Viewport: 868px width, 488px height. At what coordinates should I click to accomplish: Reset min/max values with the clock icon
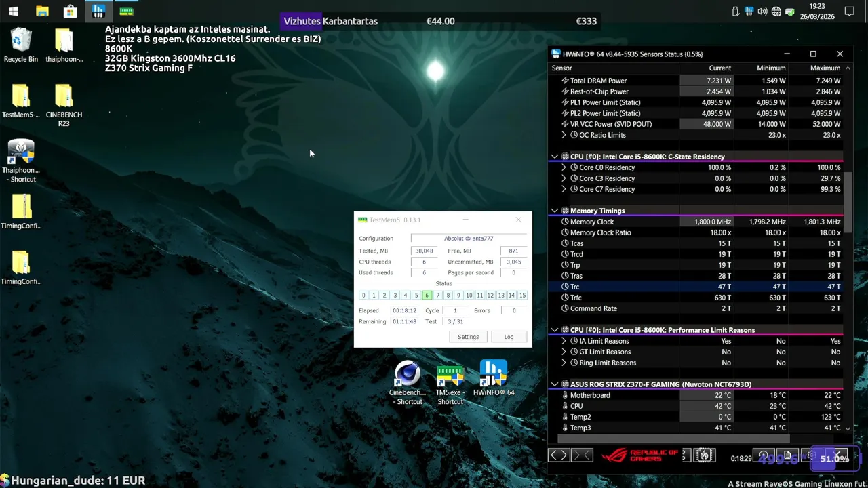tap(764, 455)
